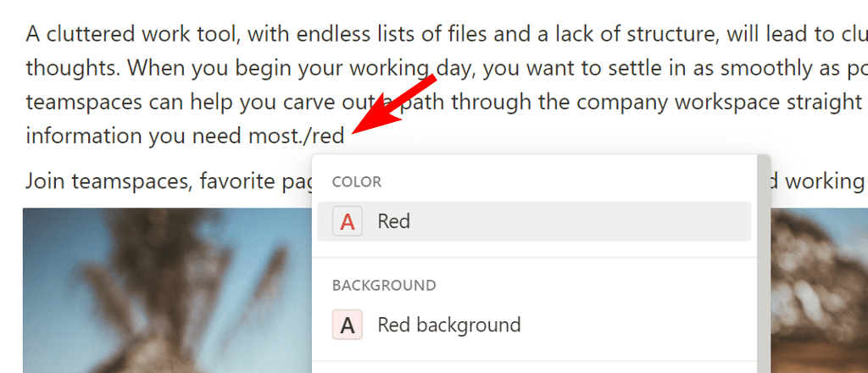Viewport: 868px width, 373px height.
Task: Click the BACKGROUND section header
Action: (384, 286)
